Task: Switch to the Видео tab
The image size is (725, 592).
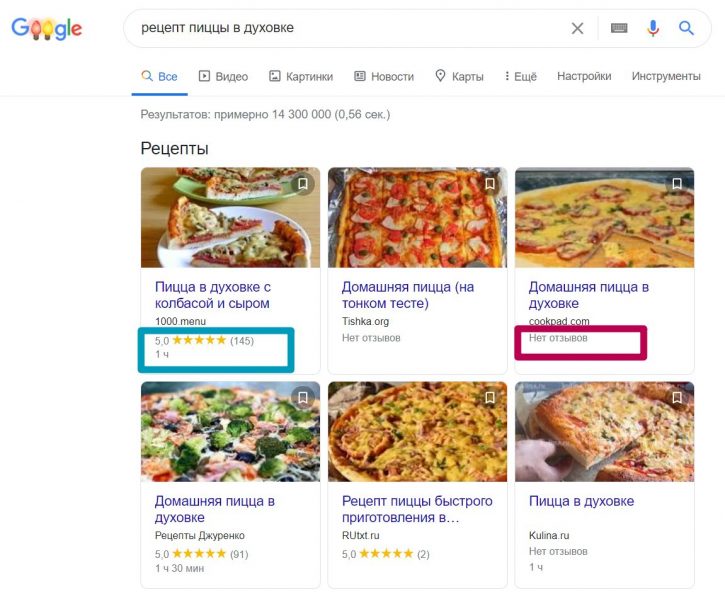Action: 223,76
